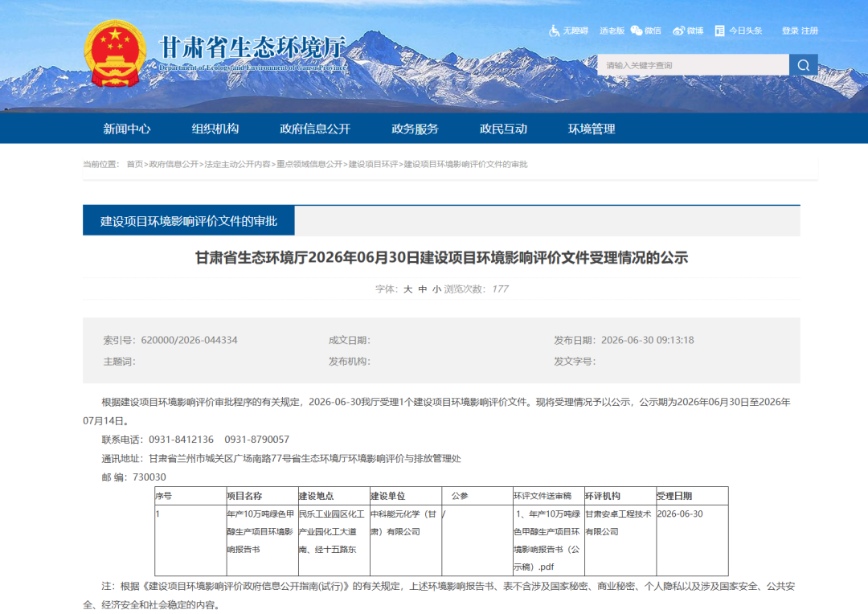The width and height of the screenshot is (868, 614).
Task: Click phone number 0931-8412136
Action: (x=181, y=439)
